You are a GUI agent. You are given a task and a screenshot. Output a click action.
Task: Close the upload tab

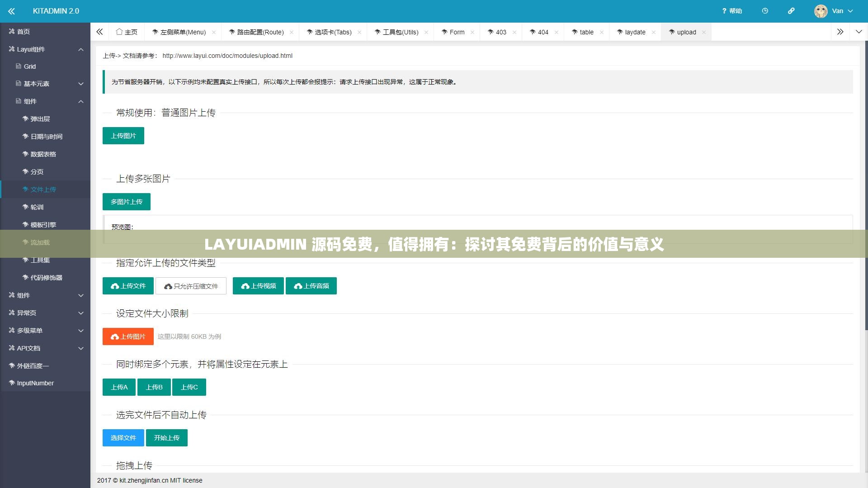tap(704, 32)
